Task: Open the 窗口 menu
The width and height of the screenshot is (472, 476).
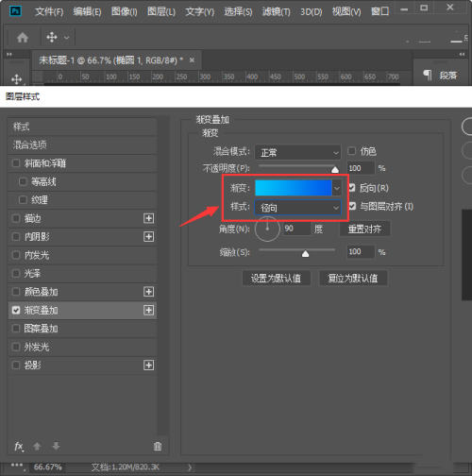Action: (379, 11)
